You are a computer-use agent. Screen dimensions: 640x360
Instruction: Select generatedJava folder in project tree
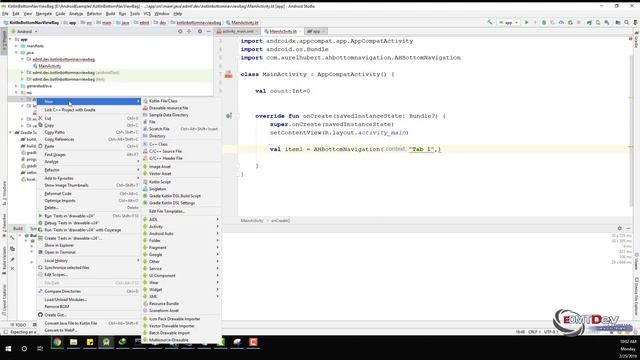[39, 86]
